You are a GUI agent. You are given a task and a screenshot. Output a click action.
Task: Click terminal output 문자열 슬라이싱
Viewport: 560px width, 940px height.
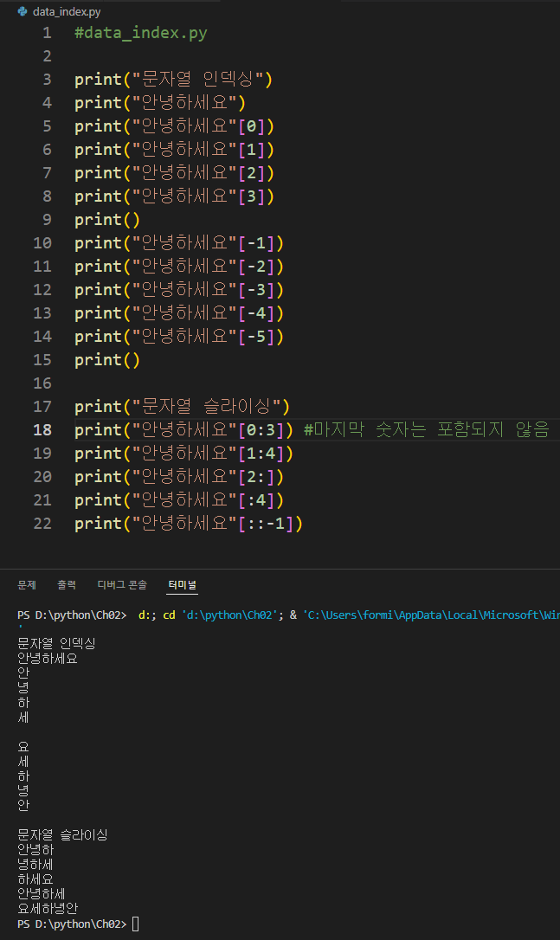pyautogui.click(x=62, y=834)
